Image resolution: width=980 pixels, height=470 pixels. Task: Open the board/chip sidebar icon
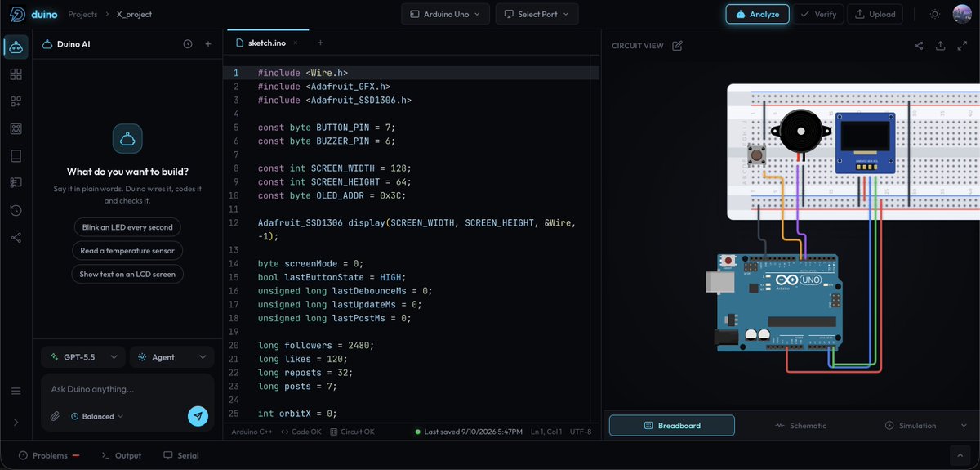tap(16, 128)
